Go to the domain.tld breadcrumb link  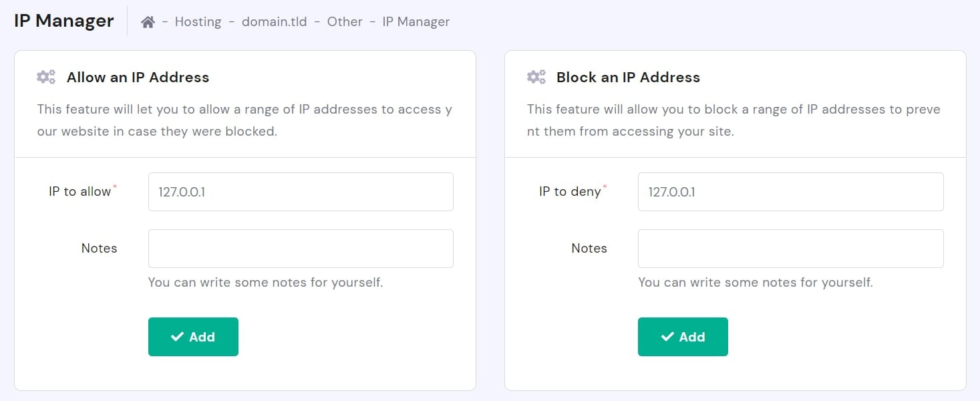274,22
